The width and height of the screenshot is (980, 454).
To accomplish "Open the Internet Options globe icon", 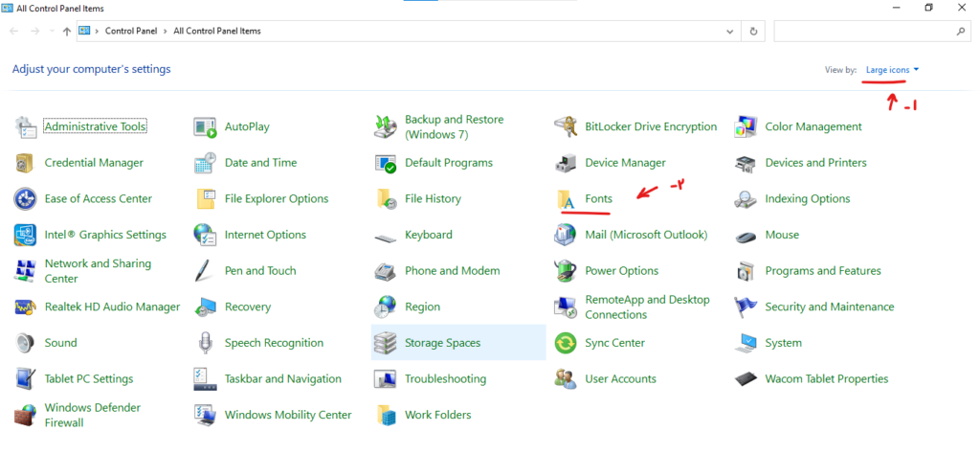I will tap(205, 235).
